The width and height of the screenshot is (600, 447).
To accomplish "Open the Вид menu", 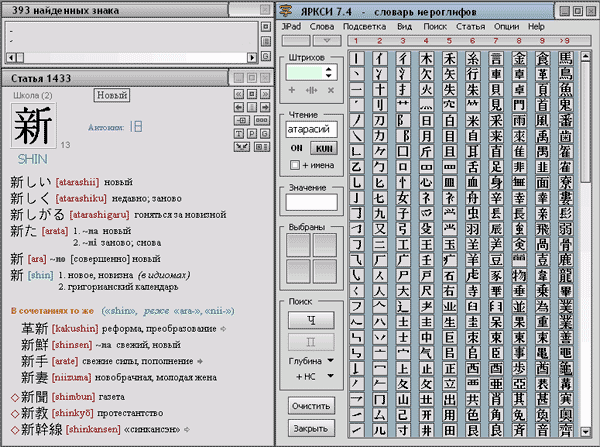I will click(404, 26).
